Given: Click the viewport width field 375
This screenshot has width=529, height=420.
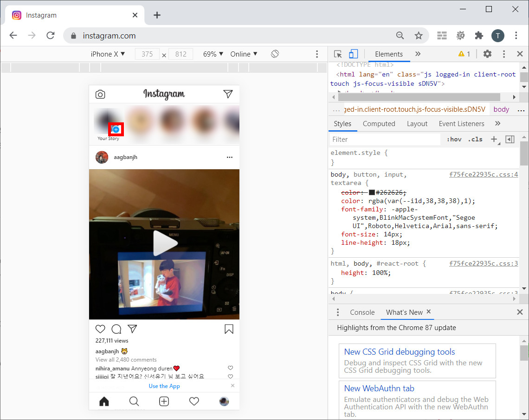Looking at the screenshot, I should click(x=147, y=54).
